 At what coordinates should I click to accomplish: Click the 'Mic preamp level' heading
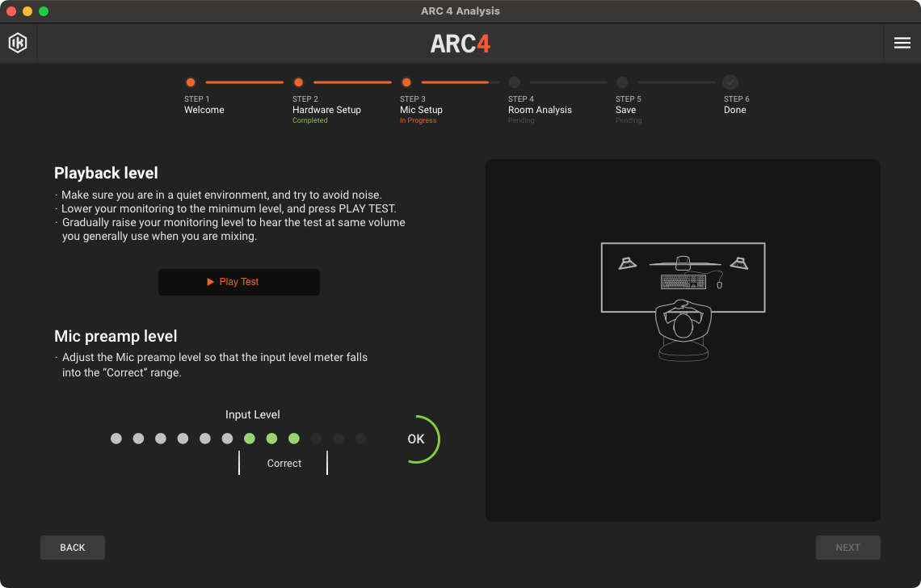(116, 336)
